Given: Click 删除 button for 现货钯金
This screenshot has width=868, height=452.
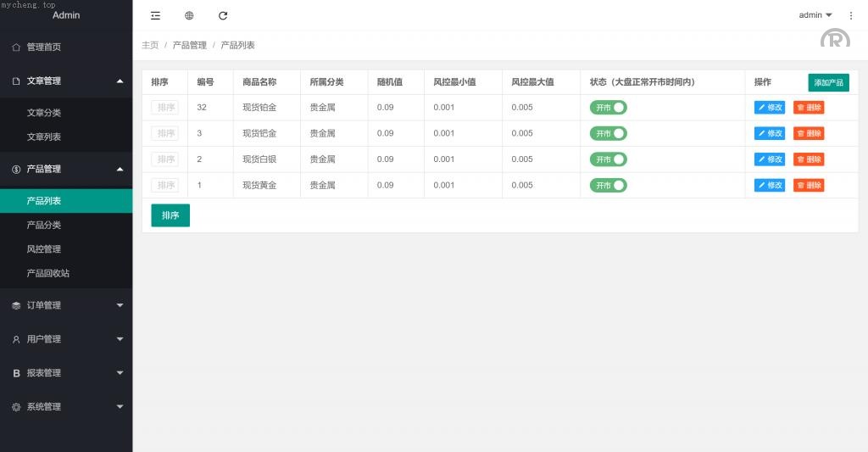Looking at the screenshot, I should pyautogui.click(x=809, y=133).
